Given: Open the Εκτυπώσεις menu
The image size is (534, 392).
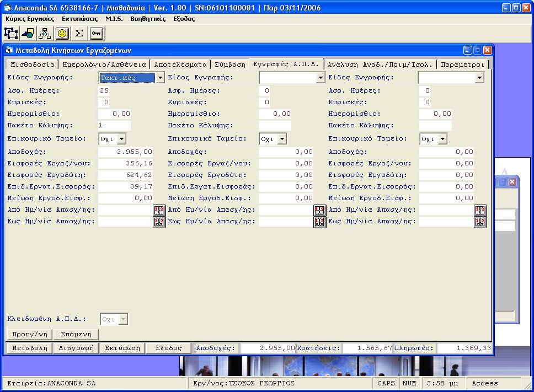Looking at the screenshot, I should pos(79,19).
